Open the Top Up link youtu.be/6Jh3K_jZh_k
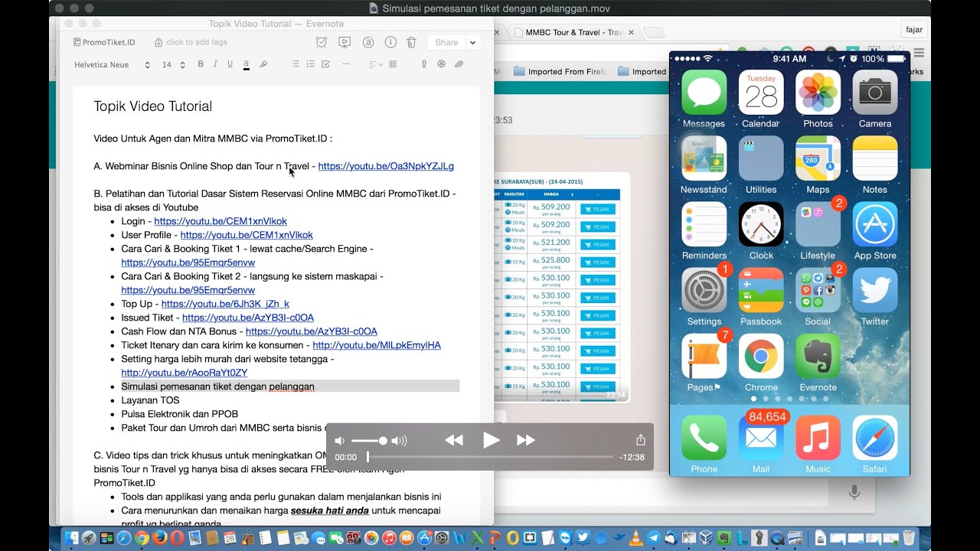The width and height of the screenshot is (980, 551). (225, 304)
